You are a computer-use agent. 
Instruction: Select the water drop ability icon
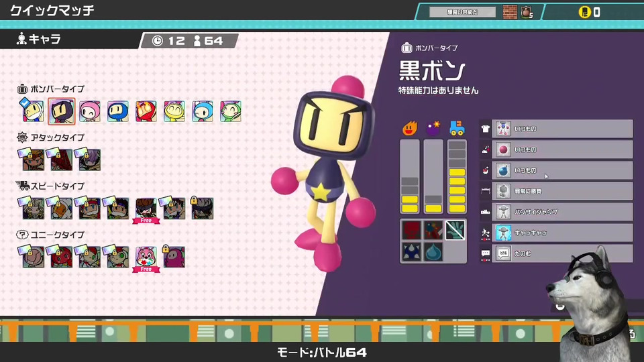433,251
